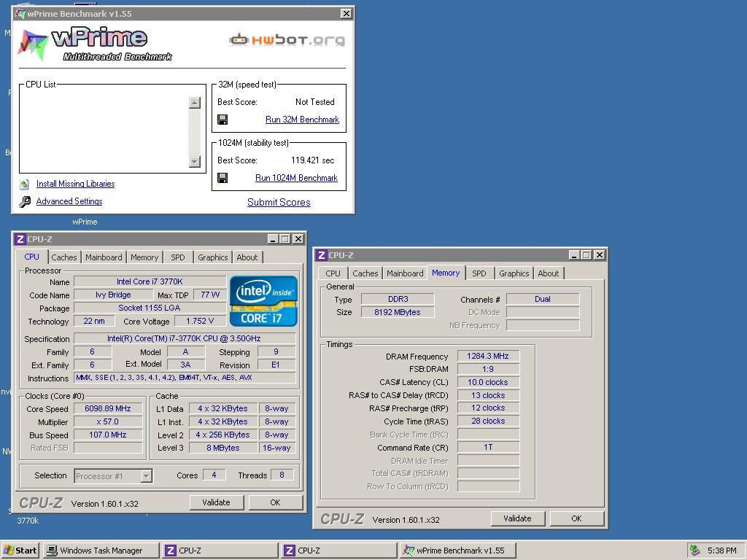Click the wPrime title bar icon

20,13
